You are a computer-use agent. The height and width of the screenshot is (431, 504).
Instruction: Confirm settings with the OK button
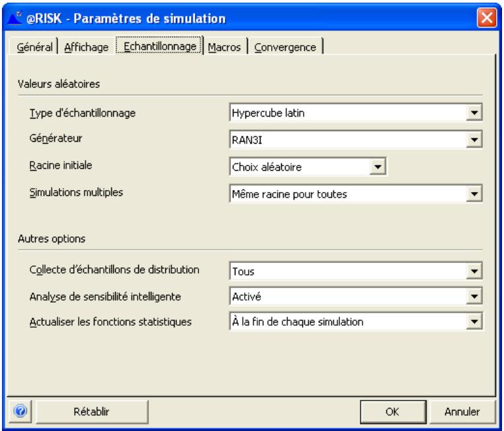click(x=391, y=411)
